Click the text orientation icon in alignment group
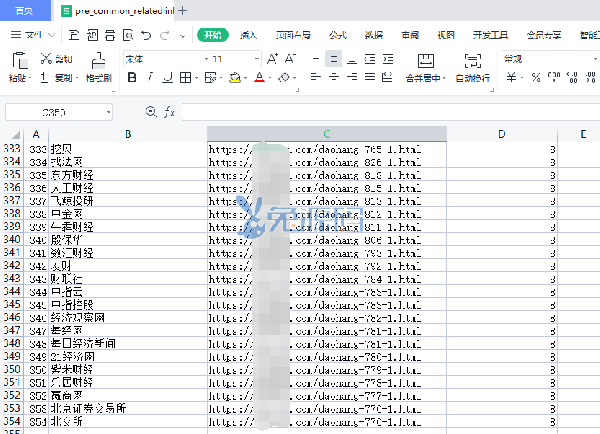 pos(387,77)
